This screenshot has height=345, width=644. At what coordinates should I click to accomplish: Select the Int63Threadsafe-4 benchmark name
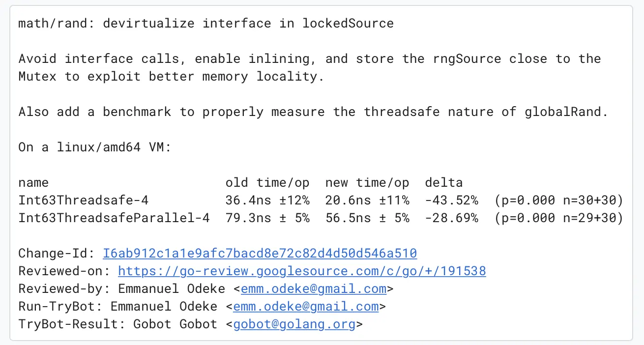click(x=84, y=201)
